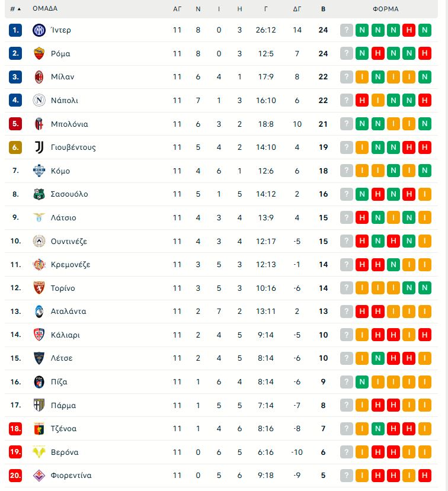Click the Roma club crest icon
This screenshot has width=448, height=491.
39,53
